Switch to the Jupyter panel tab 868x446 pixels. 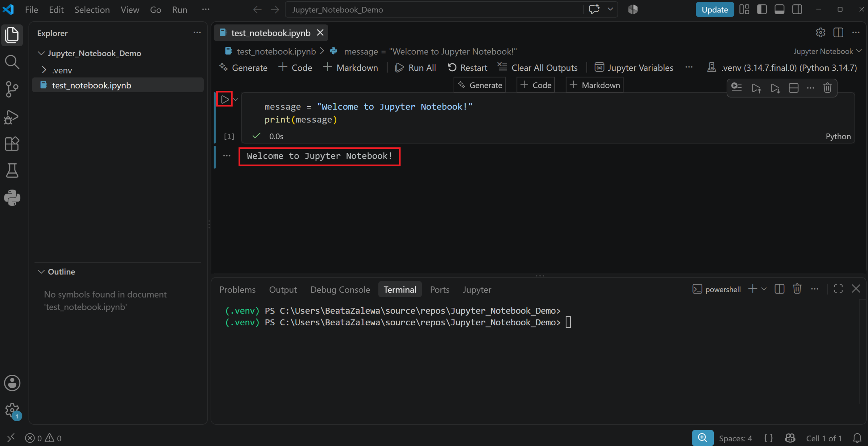click(x=477, y=289)
